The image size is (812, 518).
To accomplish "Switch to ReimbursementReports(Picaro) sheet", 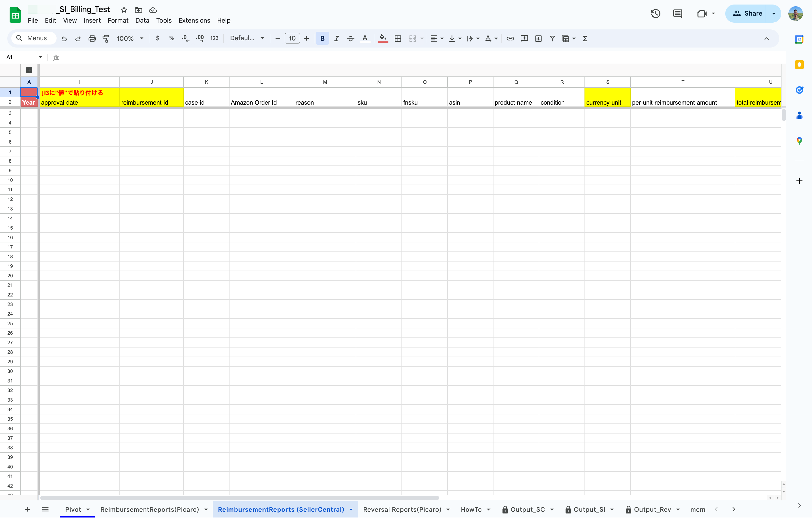I will pyautogui.click(x=150, y=509).
